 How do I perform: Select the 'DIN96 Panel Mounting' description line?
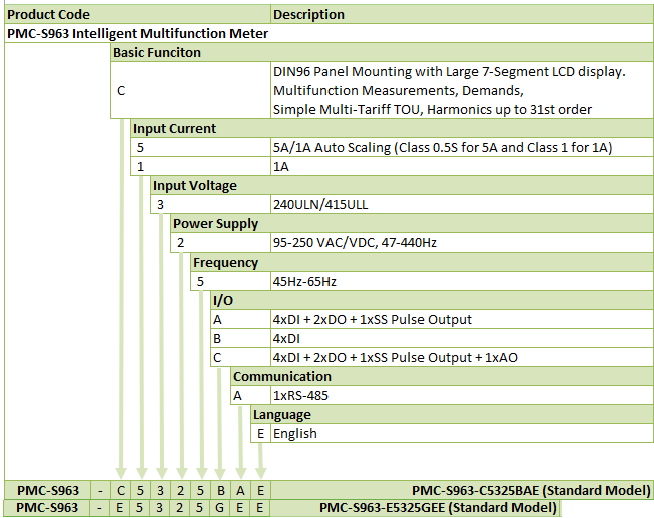click(x=449, y=72)
